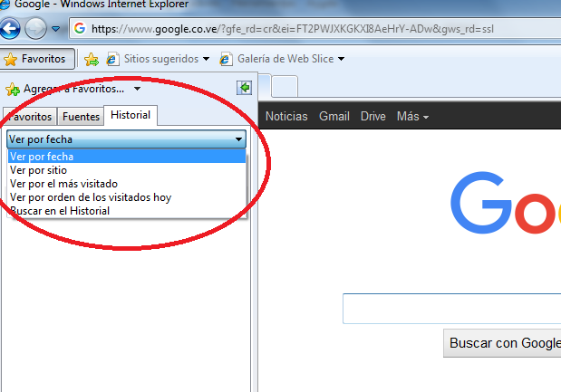
Task: Click Internet Explorer title bar icon
Action: click(x=5, y=4)
